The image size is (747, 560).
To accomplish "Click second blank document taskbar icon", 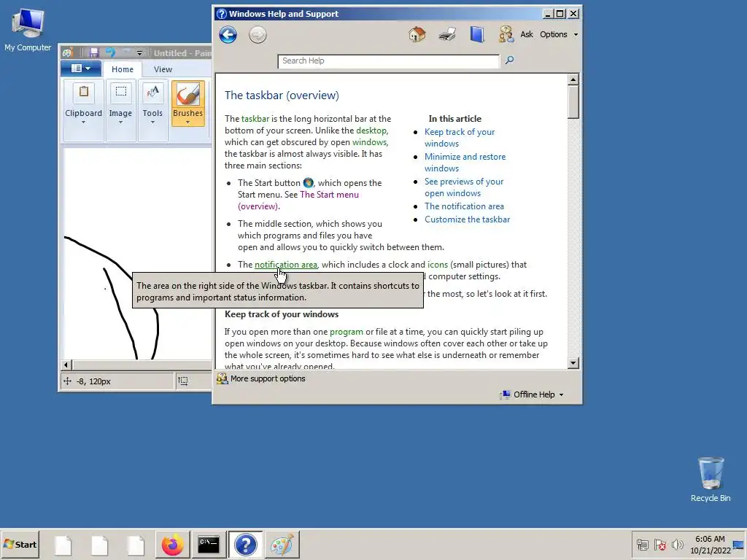I will click(x=99, y=545).
